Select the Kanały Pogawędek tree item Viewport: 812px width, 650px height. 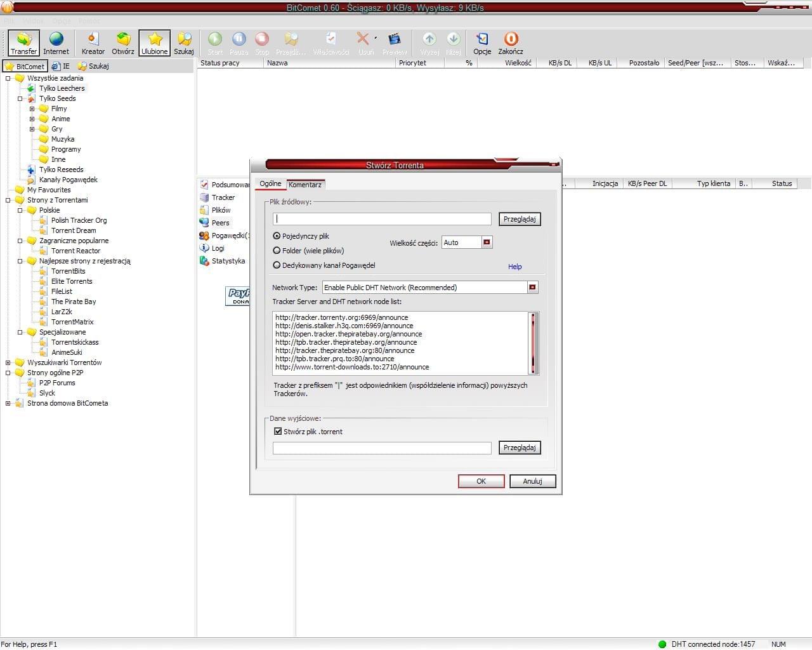pyautogui.click(x=69, y=180)
